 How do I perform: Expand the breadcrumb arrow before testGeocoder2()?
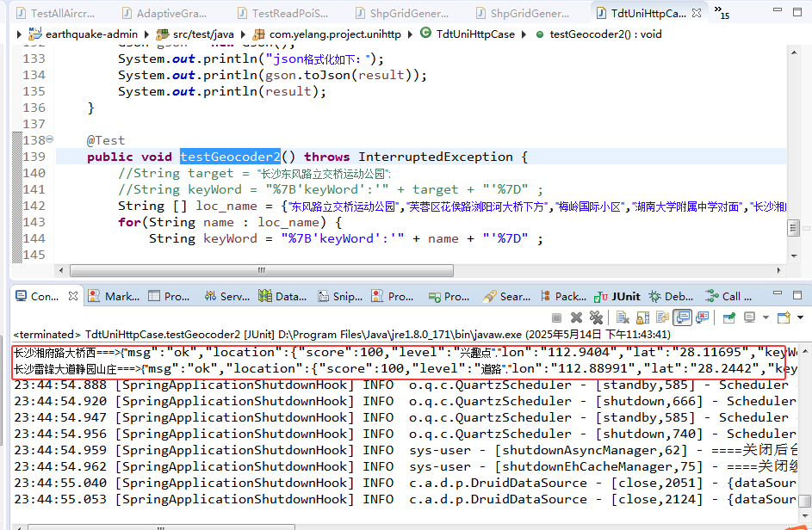point(524,34)
